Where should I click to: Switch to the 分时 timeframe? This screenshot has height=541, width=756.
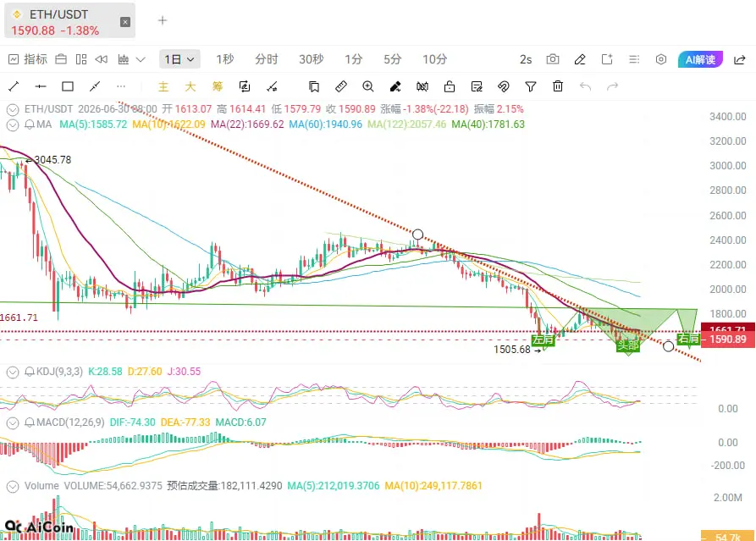click(266, 59)
